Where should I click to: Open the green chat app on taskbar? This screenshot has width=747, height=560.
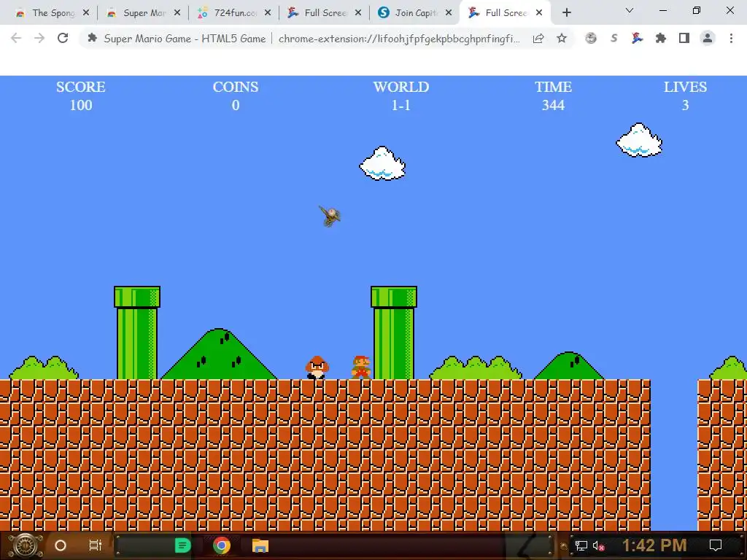click(182, 545)
